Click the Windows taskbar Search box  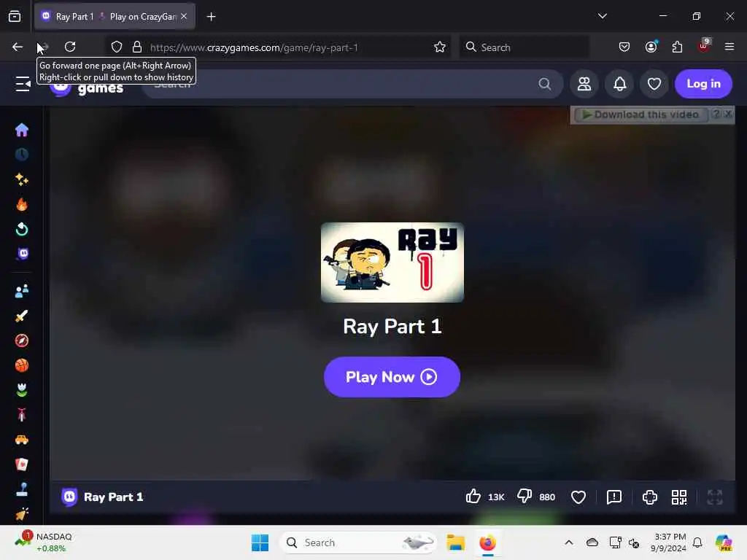coord(357,542)
